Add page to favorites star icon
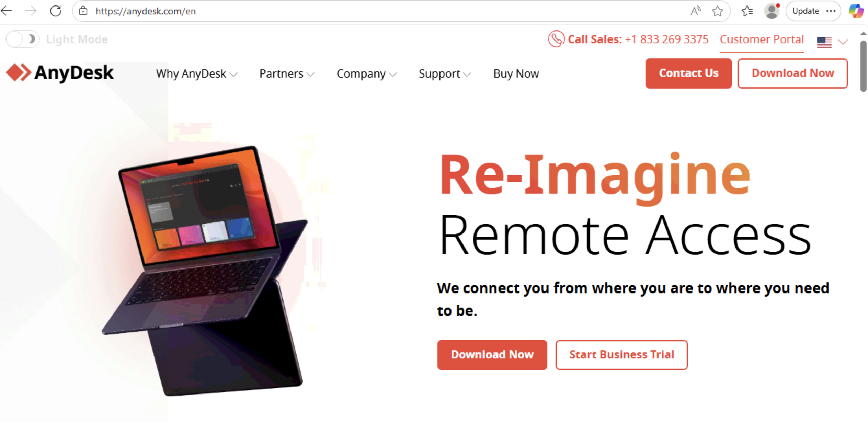The height and width of the screenshot is (423, 868). (718, 11)
